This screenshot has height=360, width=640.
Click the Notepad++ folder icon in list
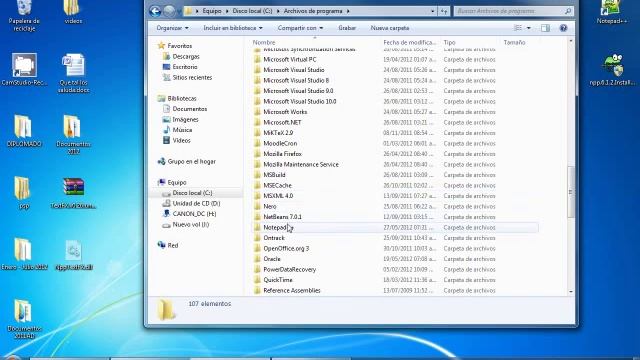pyautogui.click(x=257, y=227)
